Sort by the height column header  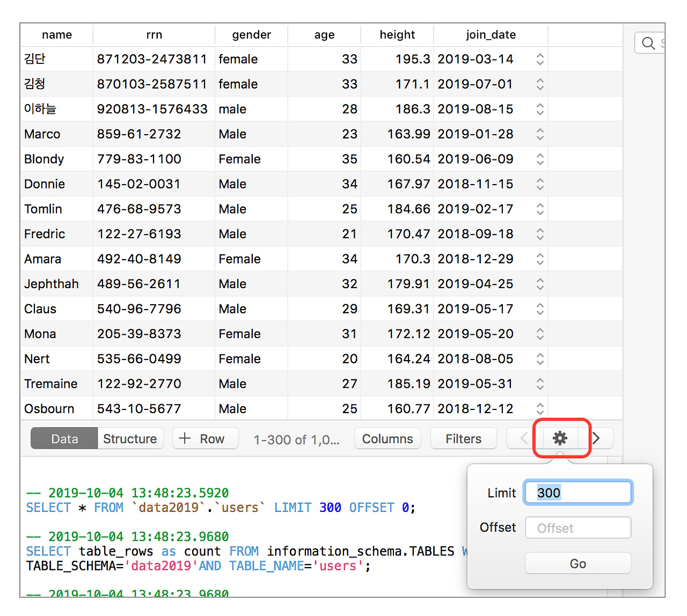397,35
